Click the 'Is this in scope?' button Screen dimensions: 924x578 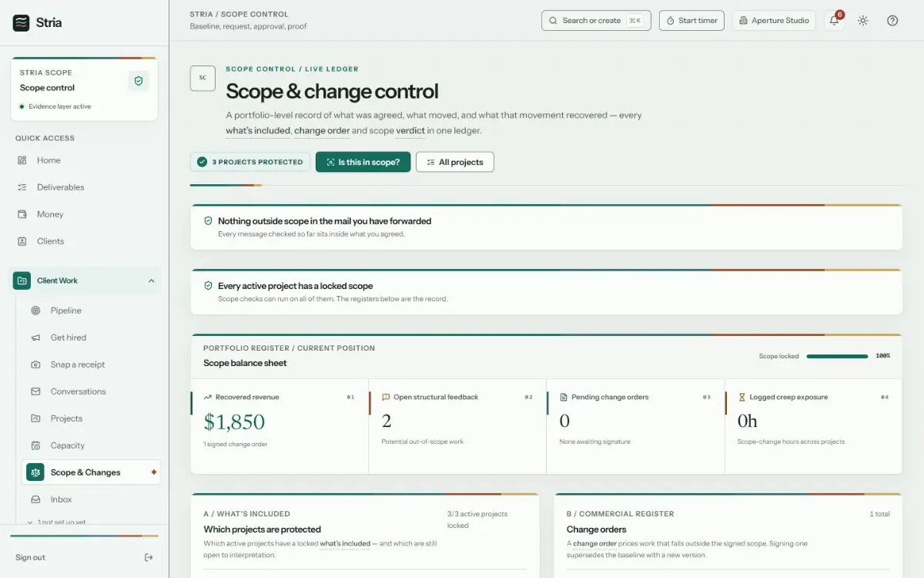pyautogui.click(x=363, y=162)
